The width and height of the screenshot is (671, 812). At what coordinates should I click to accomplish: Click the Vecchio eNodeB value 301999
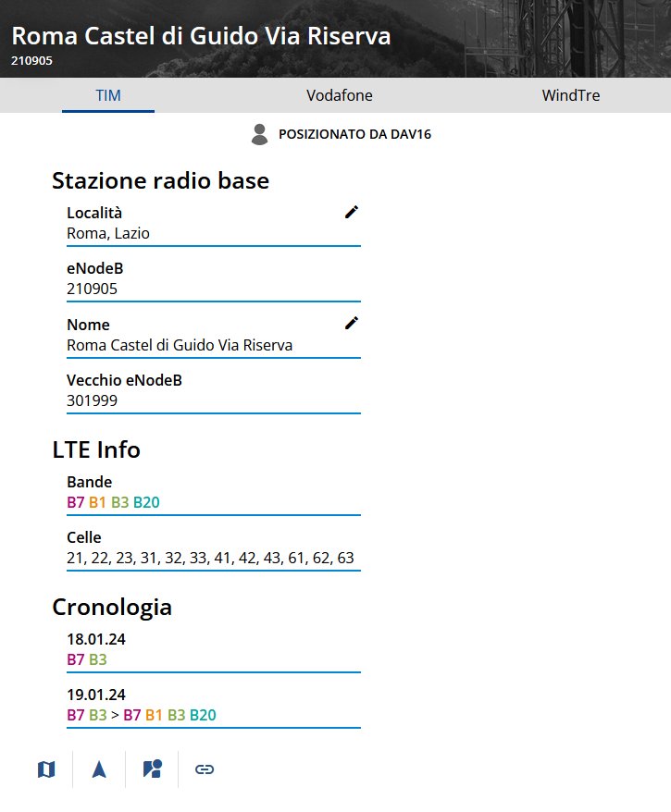pyautogui.click(x=93, y=400)
